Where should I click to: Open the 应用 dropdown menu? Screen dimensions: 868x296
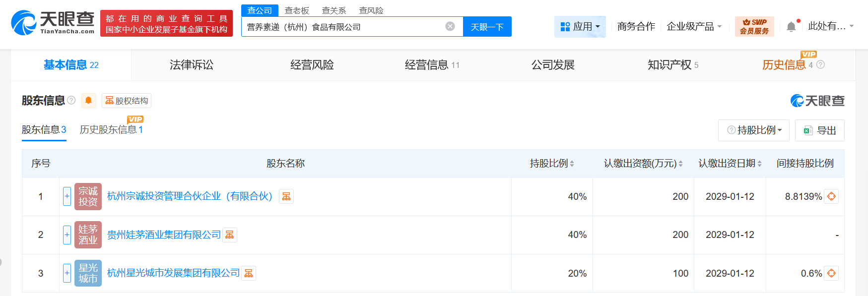point(580,27)
